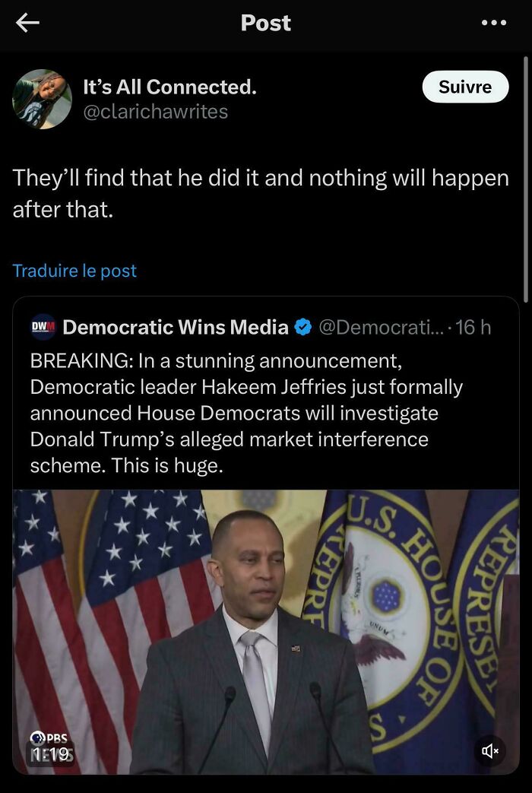Click the Traduire le post link
Screen dimensions: 532x793
click(x=74, y=271)
